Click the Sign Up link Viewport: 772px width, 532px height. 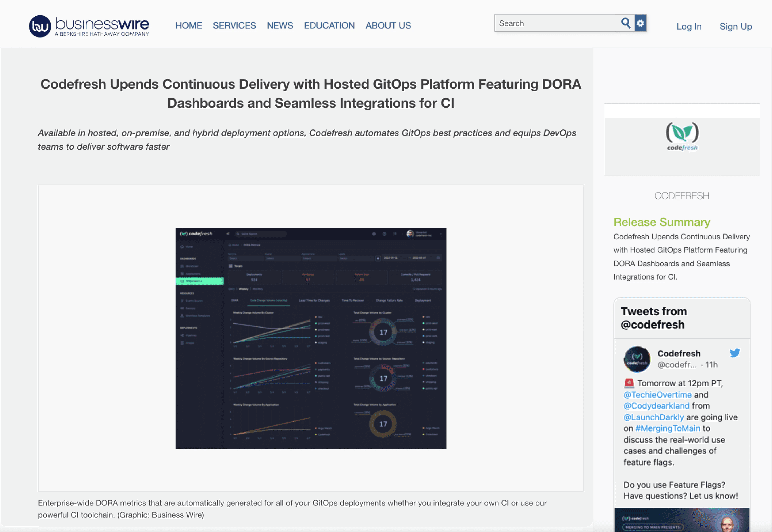(735, 26)
